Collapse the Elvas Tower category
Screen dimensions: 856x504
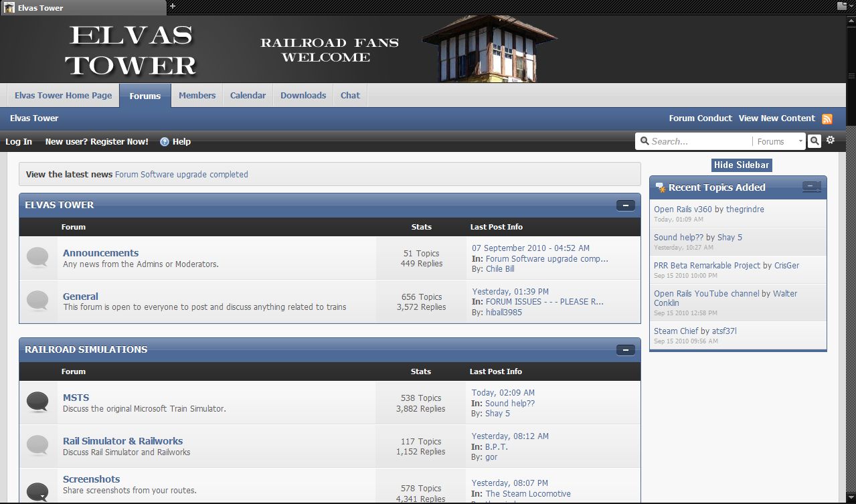click(625, 205)
